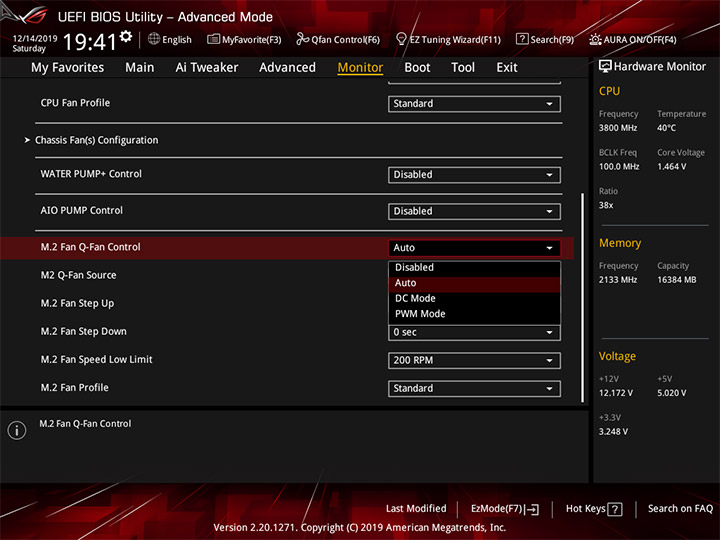This screenshot has height=540, width=720.
Task: Select Auto in the dropdown list
Action: click(x=474, y=283)
